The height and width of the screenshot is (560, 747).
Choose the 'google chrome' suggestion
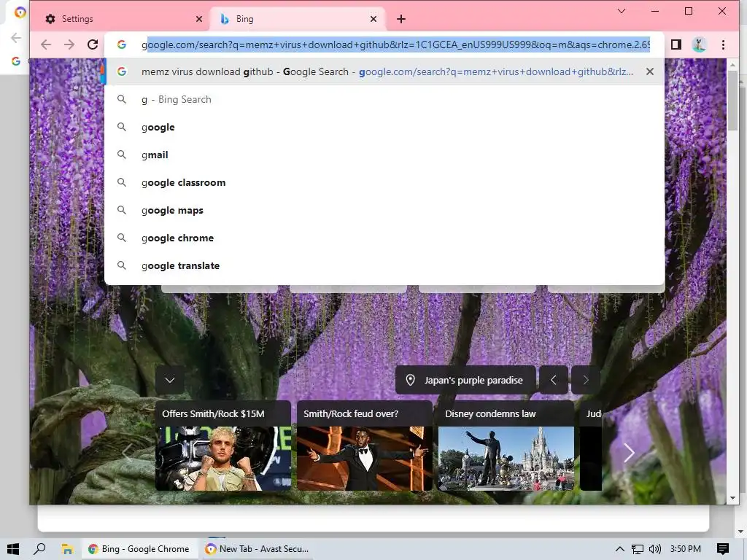384,238
